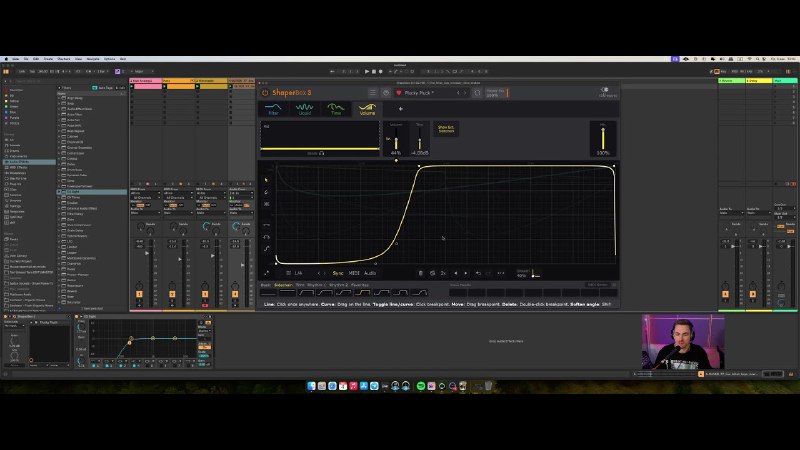
Task: Open the first track's MIDI From dropdown
Action: [145, 193]
